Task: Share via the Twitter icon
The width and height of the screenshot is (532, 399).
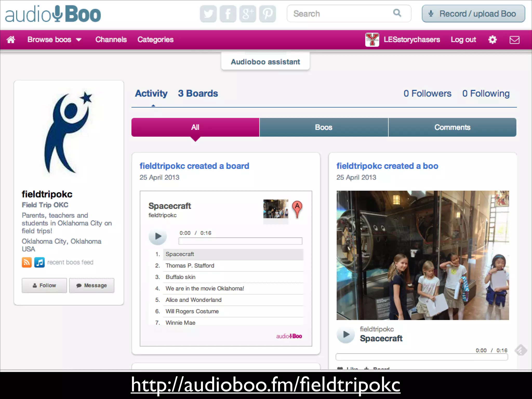Action: (208, 14)
